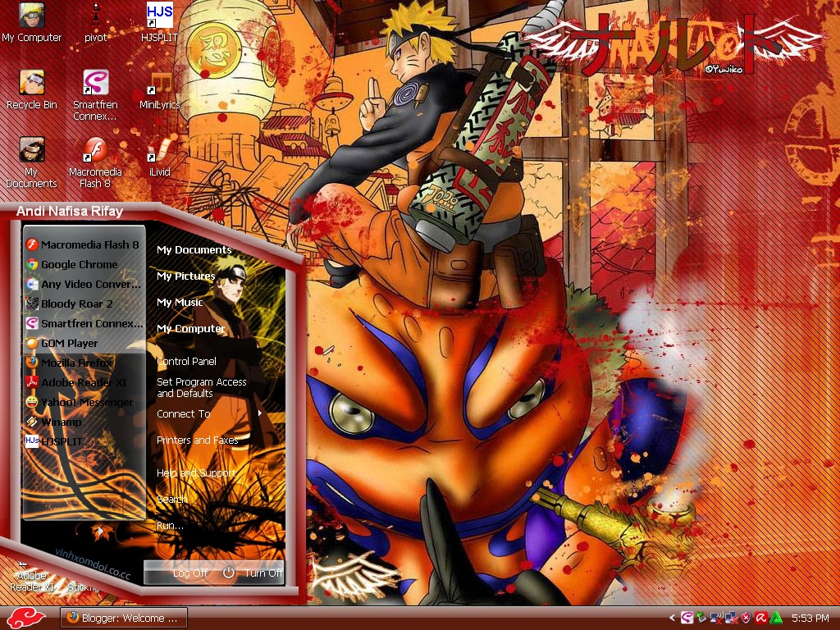
Task: Open the HJSPLIT desktop shortcut
Action: coord(159,22)
